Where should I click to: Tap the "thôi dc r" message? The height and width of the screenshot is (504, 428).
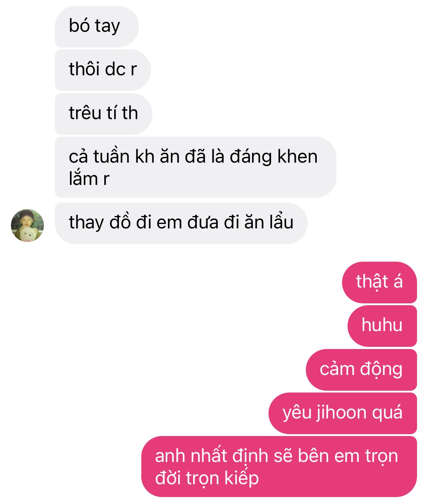click(103, 70)
